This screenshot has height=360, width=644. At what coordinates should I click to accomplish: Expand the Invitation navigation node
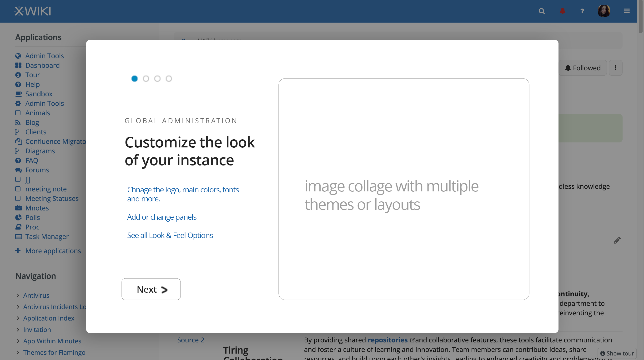coord(18,330)
